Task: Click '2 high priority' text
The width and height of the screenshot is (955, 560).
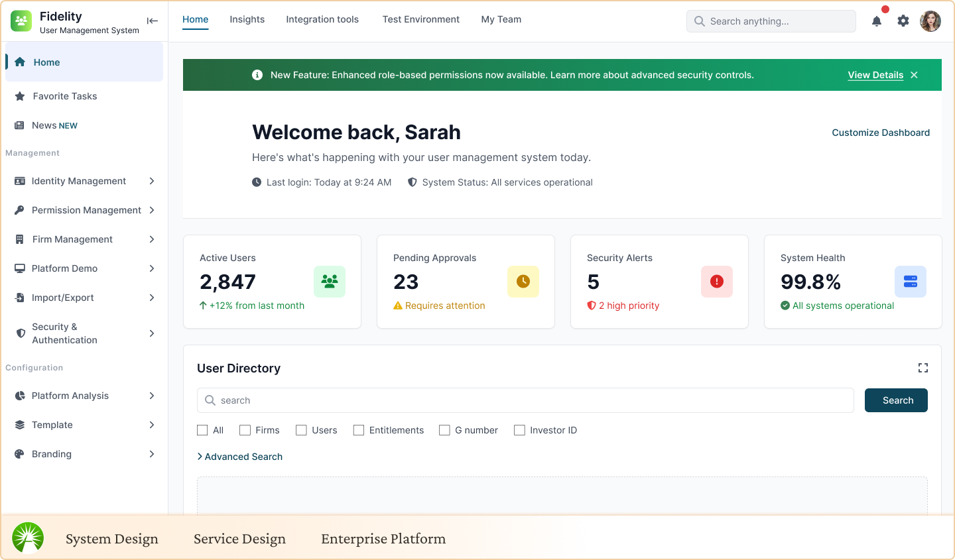Action: pos(629,306)
